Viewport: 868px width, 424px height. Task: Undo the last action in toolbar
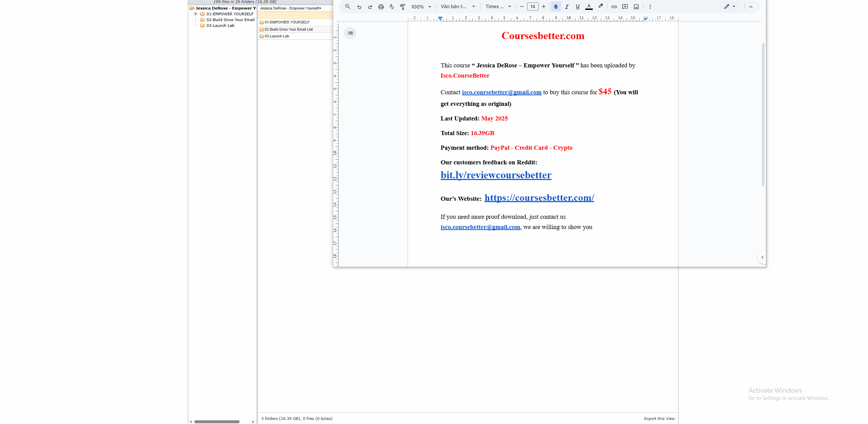pos(359,6)
